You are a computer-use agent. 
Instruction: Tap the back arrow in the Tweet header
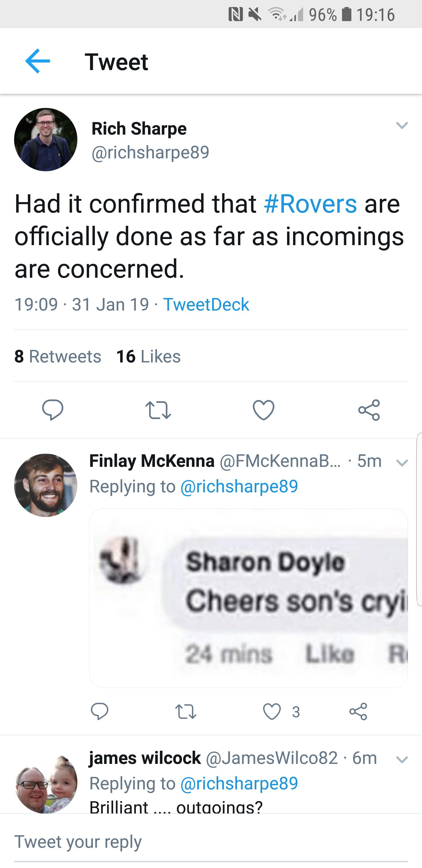(x=38, y=61)
